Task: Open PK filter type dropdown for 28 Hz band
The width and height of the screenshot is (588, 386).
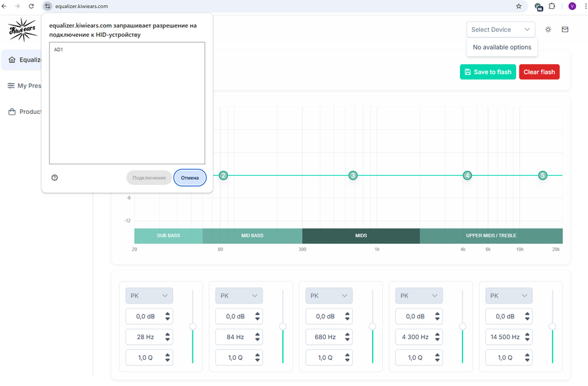Action: coord(150,296)
